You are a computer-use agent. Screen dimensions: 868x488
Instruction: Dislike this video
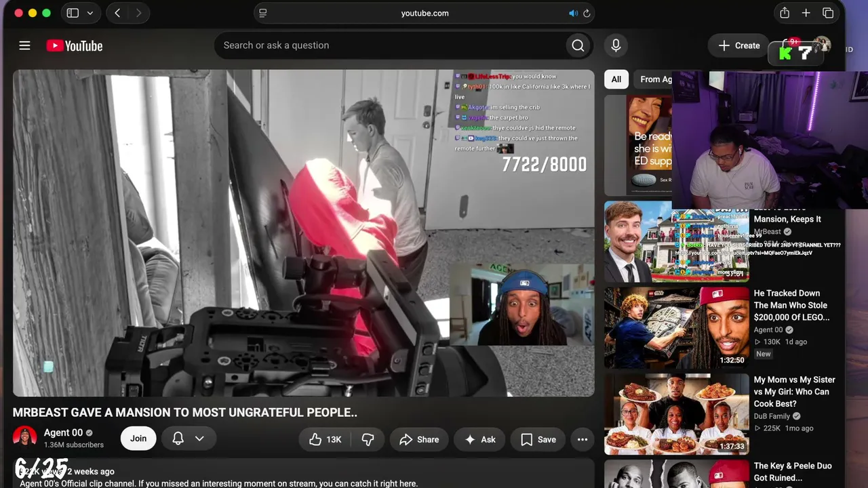(368, 439)
